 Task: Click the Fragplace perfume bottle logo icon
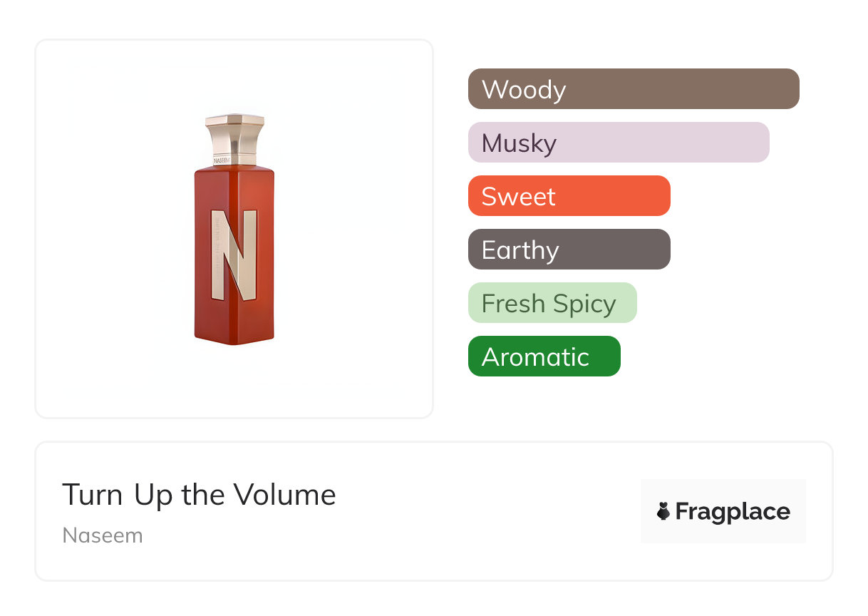pos(663,511)
